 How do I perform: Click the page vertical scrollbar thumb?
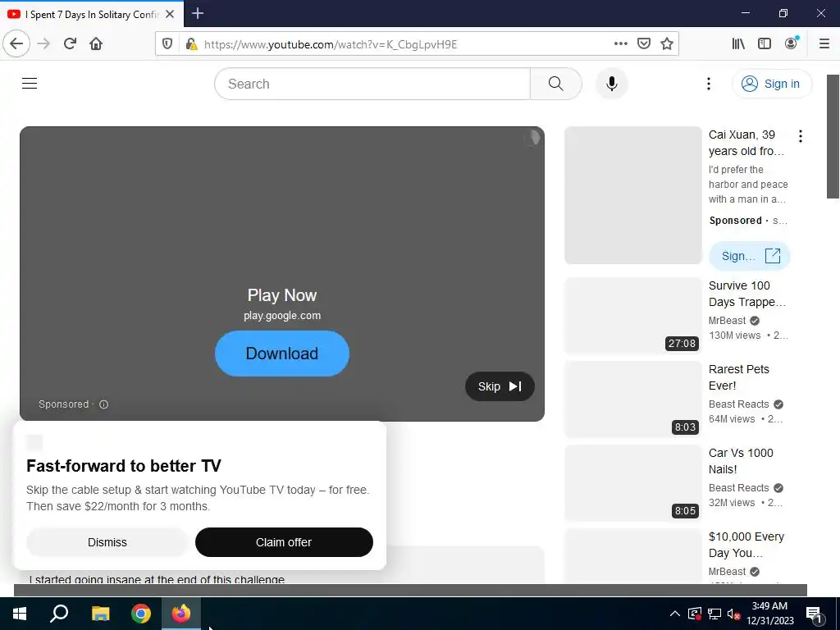click(x=833, y=137)
